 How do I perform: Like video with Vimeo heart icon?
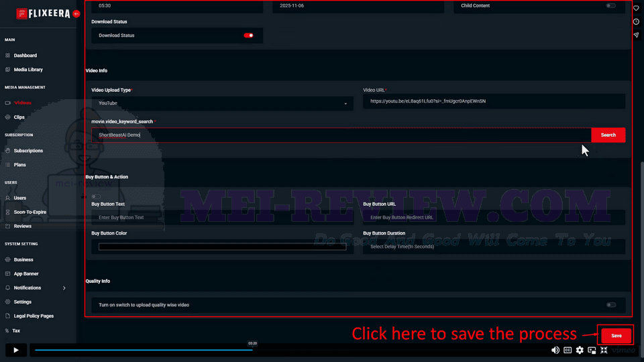coord(636,8)
